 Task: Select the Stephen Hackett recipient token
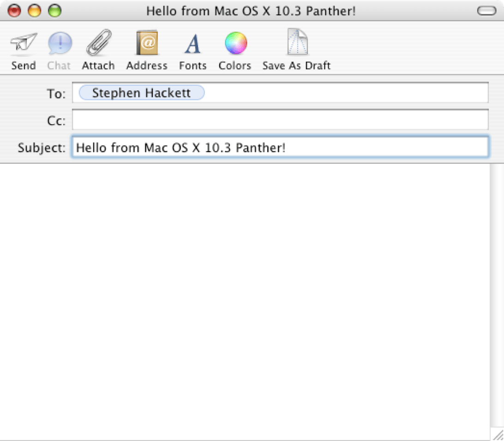(141, 93)
